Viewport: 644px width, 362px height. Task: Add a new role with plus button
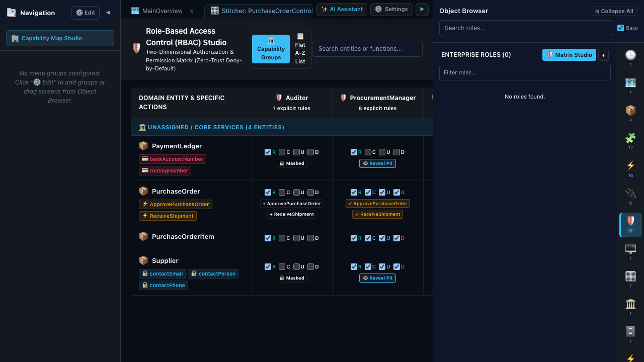click(x=604, y=55)
